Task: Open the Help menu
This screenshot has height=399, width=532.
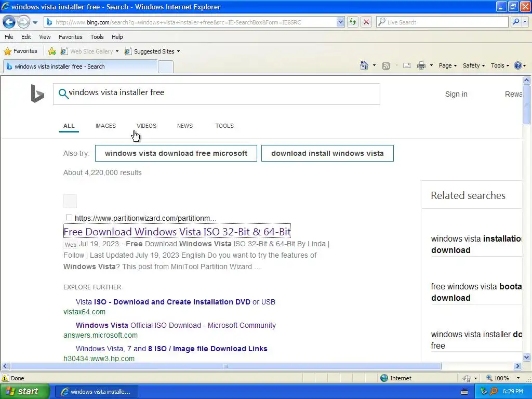Action: (x=117, y=37)
